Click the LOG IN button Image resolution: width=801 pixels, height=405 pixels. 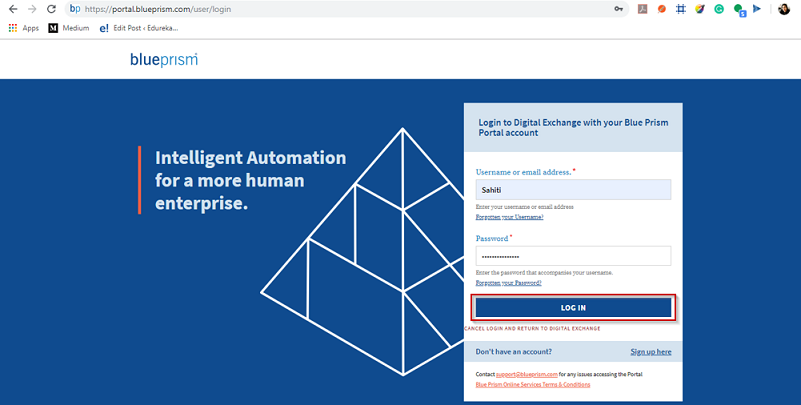573,307
